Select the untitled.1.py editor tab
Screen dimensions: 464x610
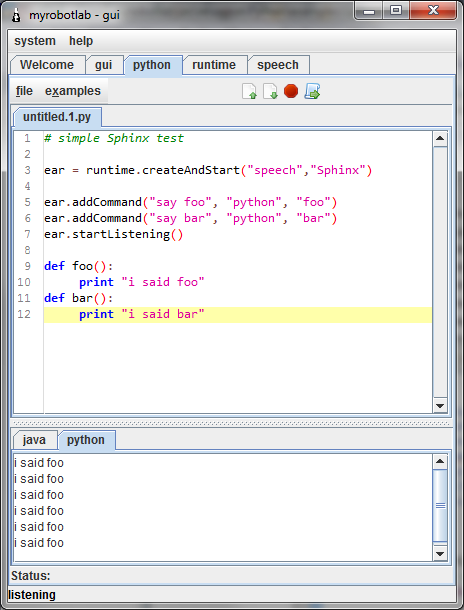tap(57, 117)
